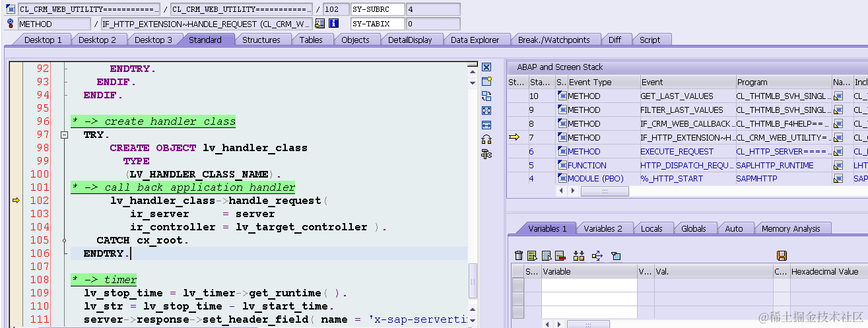Open the Tables tab
This screenshot has height=328, width=868.
point(311,40)
